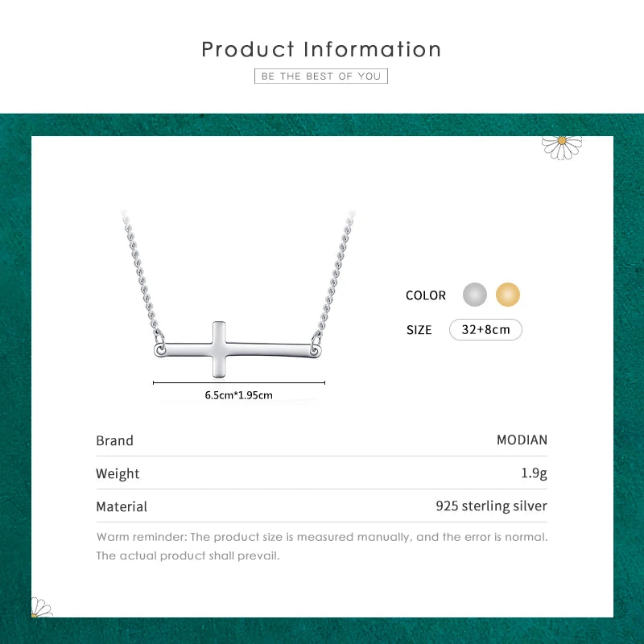Click the Material row label
This screenshot has height=644, width=644.
[122, 507]
